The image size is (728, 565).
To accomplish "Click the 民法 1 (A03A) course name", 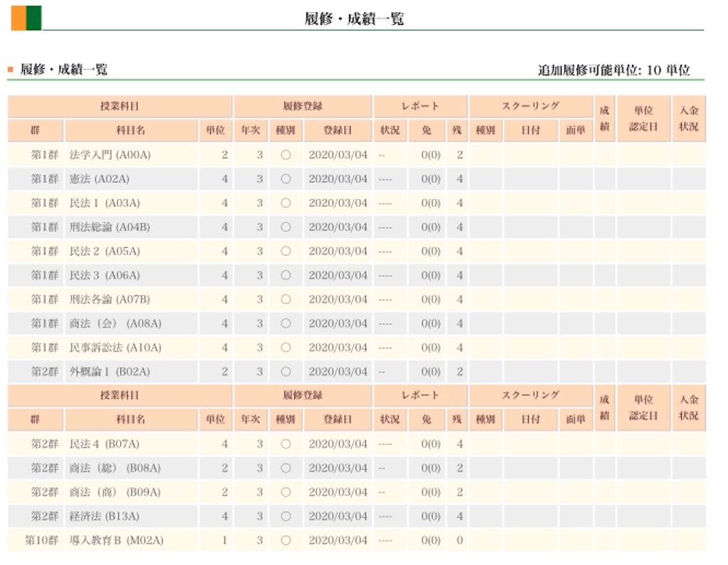I will coord(105,203).
